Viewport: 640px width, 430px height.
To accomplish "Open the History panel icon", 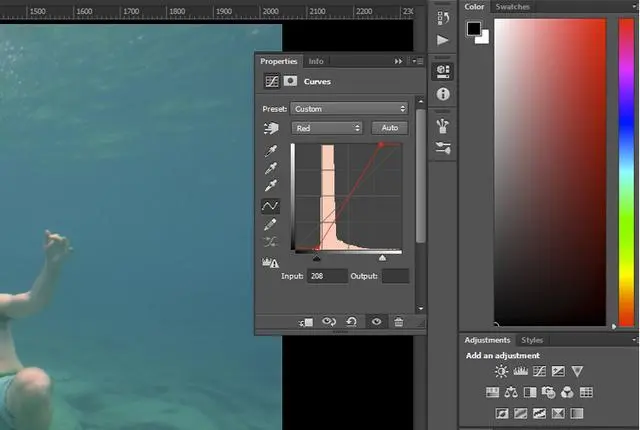I will pos(443,18).
